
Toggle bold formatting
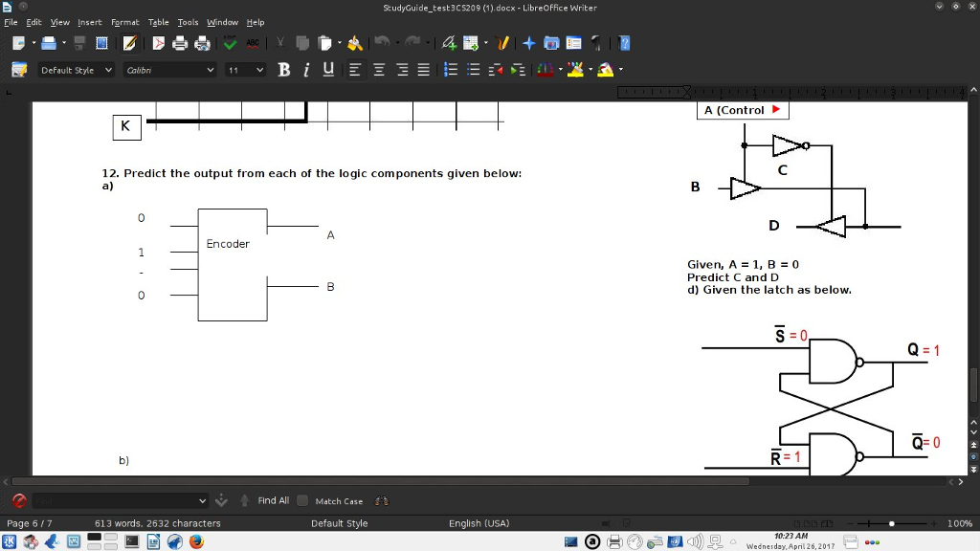[284, 69]
